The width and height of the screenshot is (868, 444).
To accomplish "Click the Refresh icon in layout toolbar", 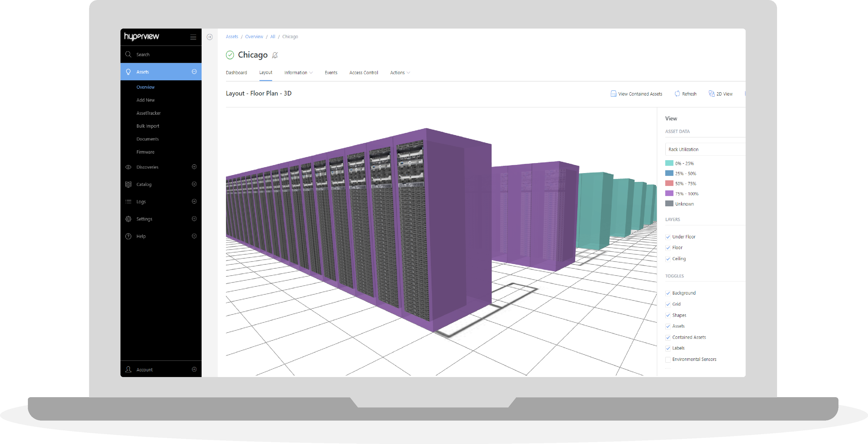I will [x=677, y=94].
